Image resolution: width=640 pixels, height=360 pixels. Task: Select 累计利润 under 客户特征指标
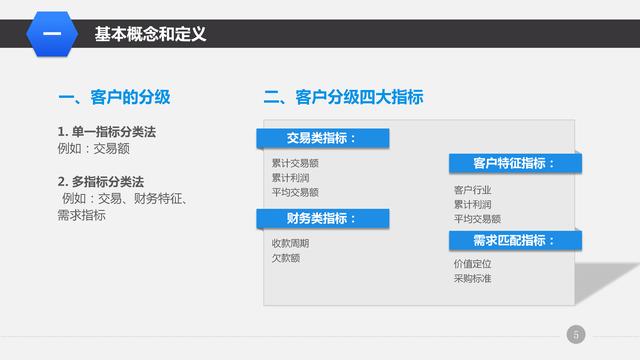[x=473, y=204]
